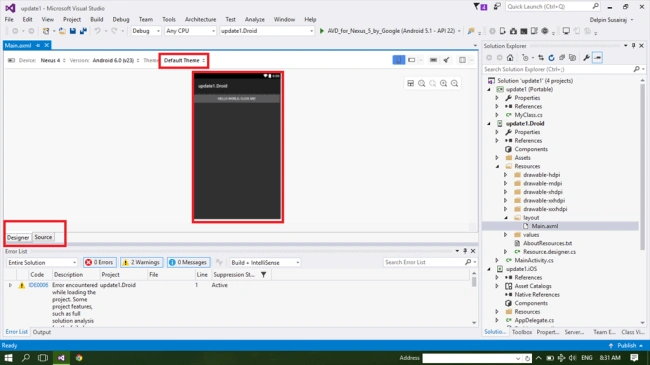Image resolution: width=650 pixels, height=365 pixels.
Task: Start debugging with the green play icon
Action: tap(322, 31)
